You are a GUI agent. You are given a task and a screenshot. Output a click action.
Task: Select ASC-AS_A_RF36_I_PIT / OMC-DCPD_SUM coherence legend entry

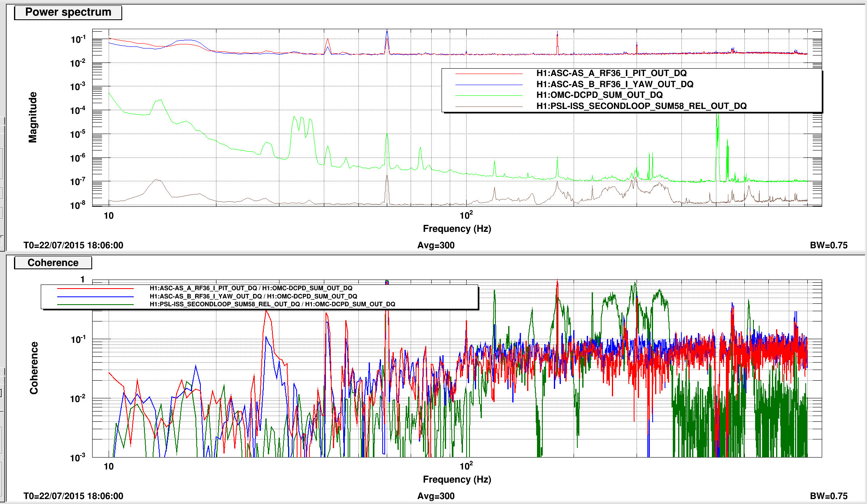(x=251, y=288)
